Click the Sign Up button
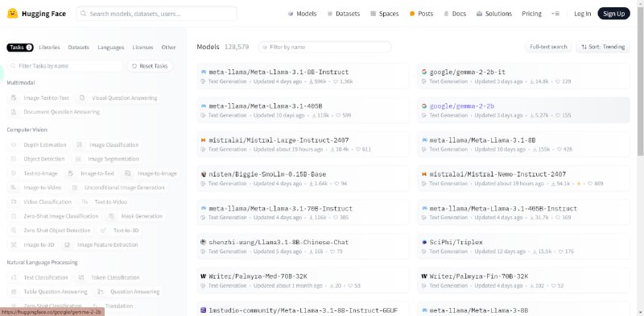Screen dimensions: 644x316 613,14
